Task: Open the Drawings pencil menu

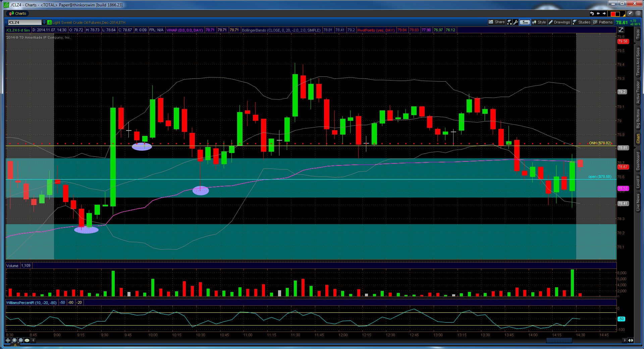Action: coord(559,22)
